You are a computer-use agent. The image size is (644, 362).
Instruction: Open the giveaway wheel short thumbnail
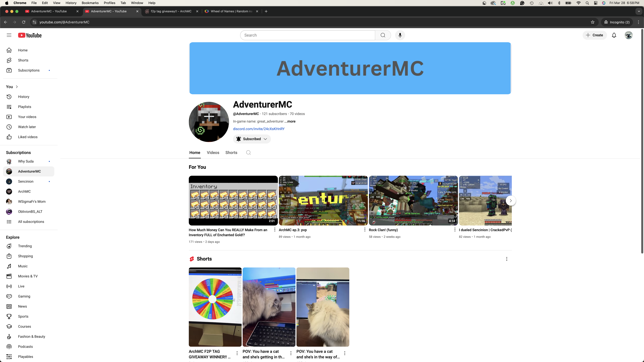(x=215, y=307)
